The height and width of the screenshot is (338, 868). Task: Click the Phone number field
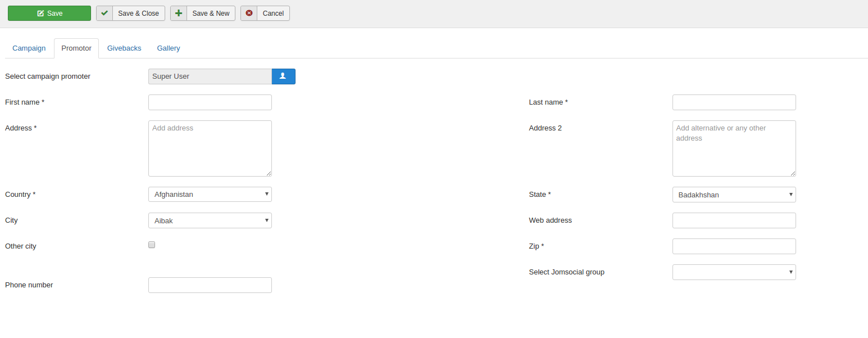click(210, 285)
